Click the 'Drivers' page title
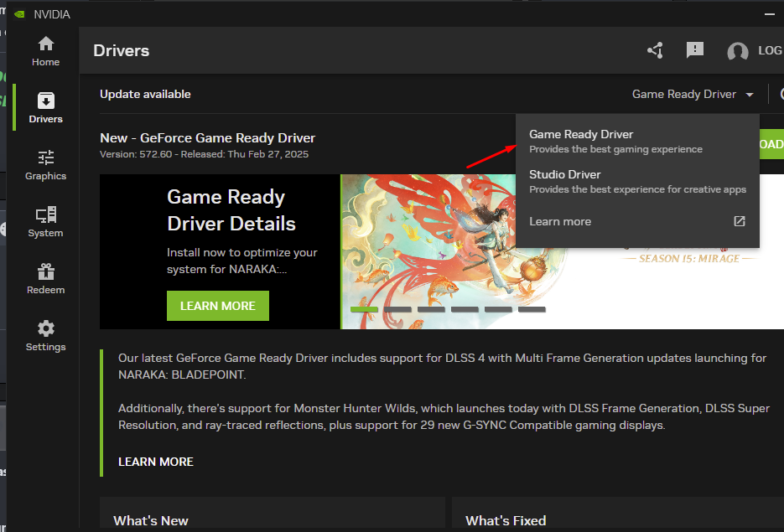The height and width of the screenshot is (532, 784). [121, 50]
